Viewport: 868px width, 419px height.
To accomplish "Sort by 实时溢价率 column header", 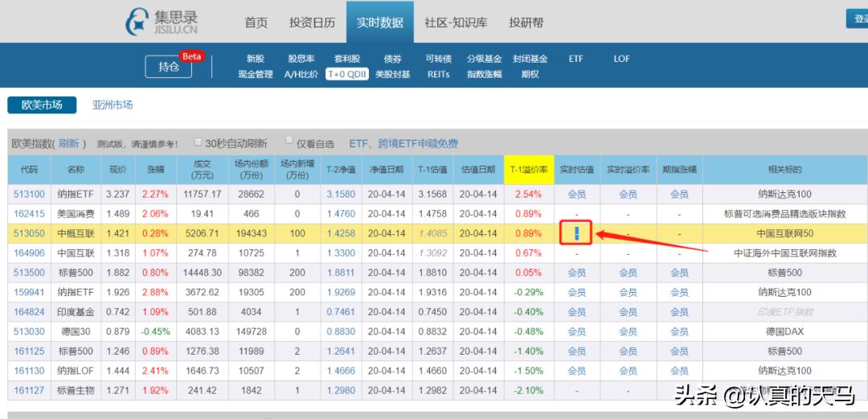I will pyautogui.click(x=628, y=170).
